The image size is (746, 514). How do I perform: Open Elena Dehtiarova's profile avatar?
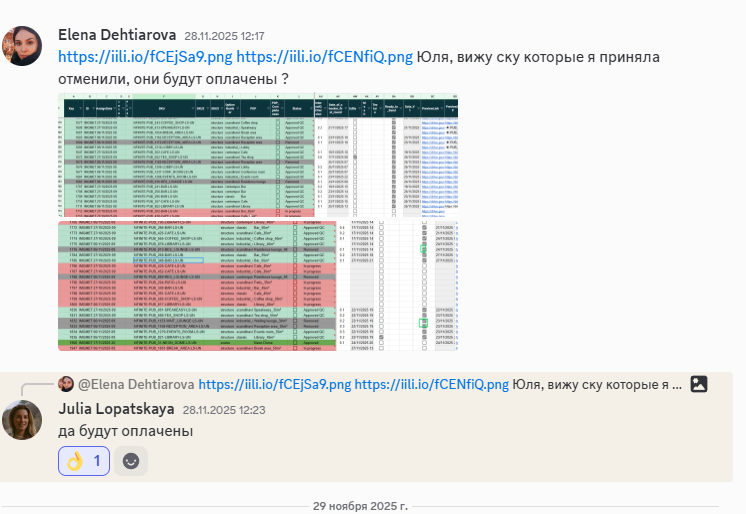22,46
